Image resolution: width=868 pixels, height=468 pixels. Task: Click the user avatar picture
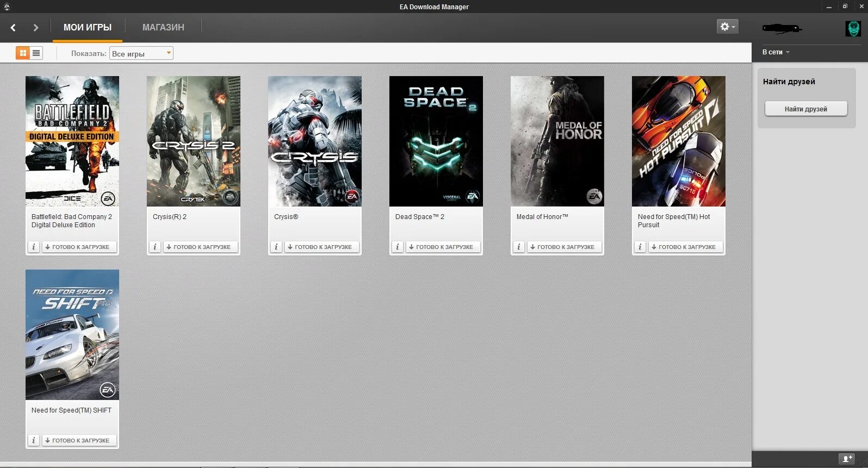pos(853,28)
